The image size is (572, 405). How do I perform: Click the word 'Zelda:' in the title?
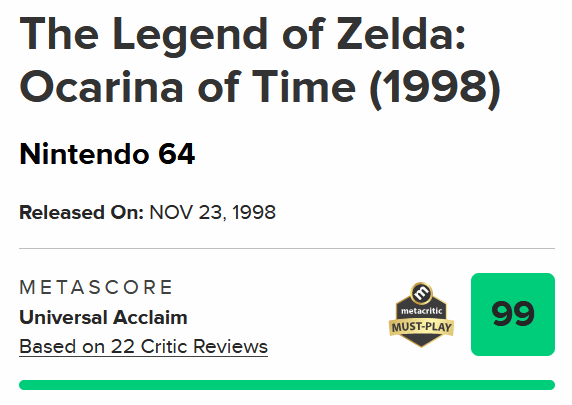401,34
